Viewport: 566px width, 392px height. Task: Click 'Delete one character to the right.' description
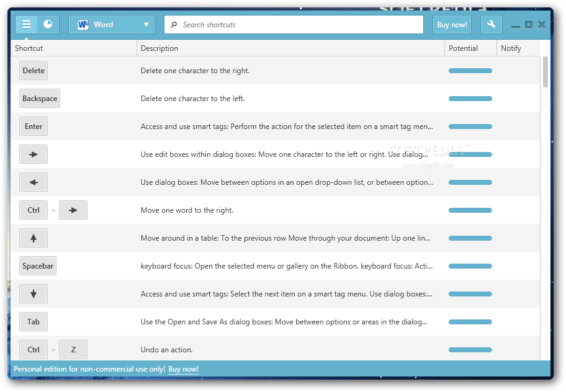(195, 71)
